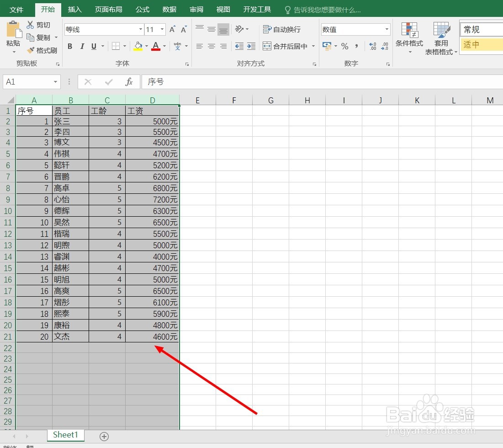
Task: Open number format dropdown 数值
Action: point(387,29)
